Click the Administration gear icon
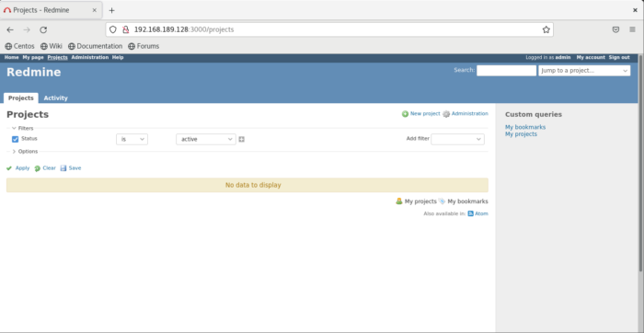 (x=446, y=114)
